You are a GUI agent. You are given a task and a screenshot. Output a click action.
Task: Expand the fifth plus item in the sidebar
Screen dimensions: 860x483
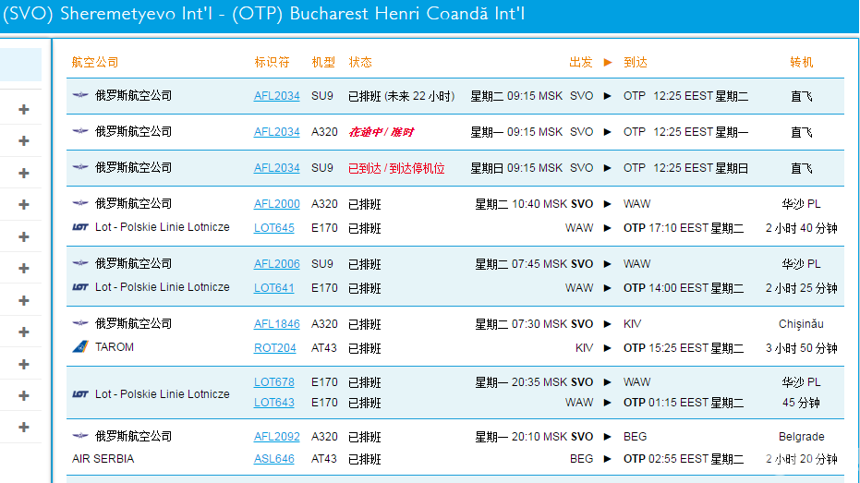(24, 237)
